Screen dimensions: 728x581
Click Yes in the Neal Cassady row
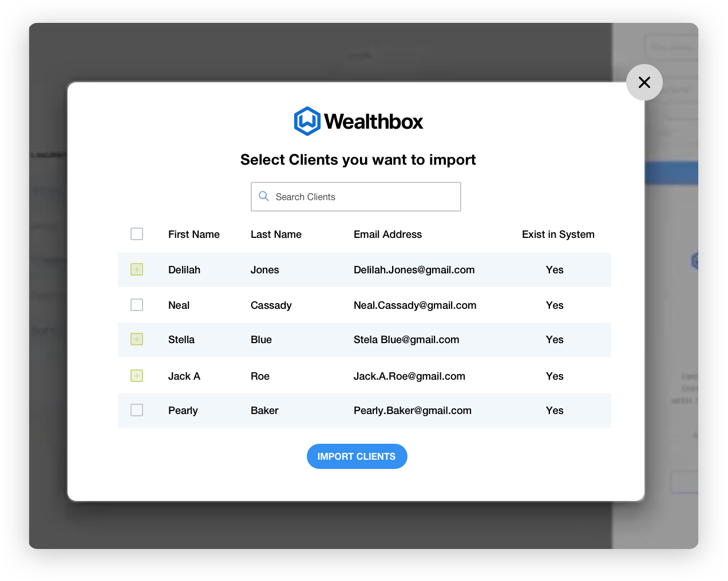[555, 305]
